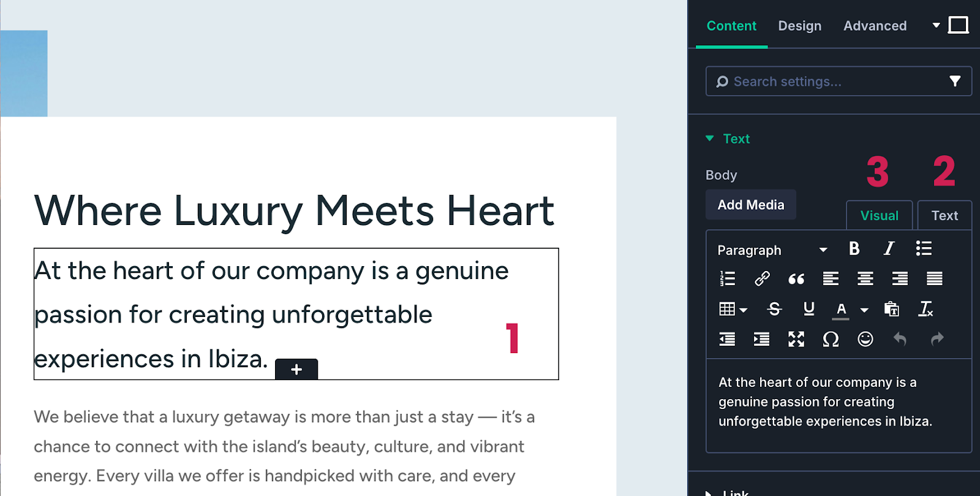The width and height of the screenshot is (980, 496).
Task: Insert an unordered bullet list
Action: 924,249
